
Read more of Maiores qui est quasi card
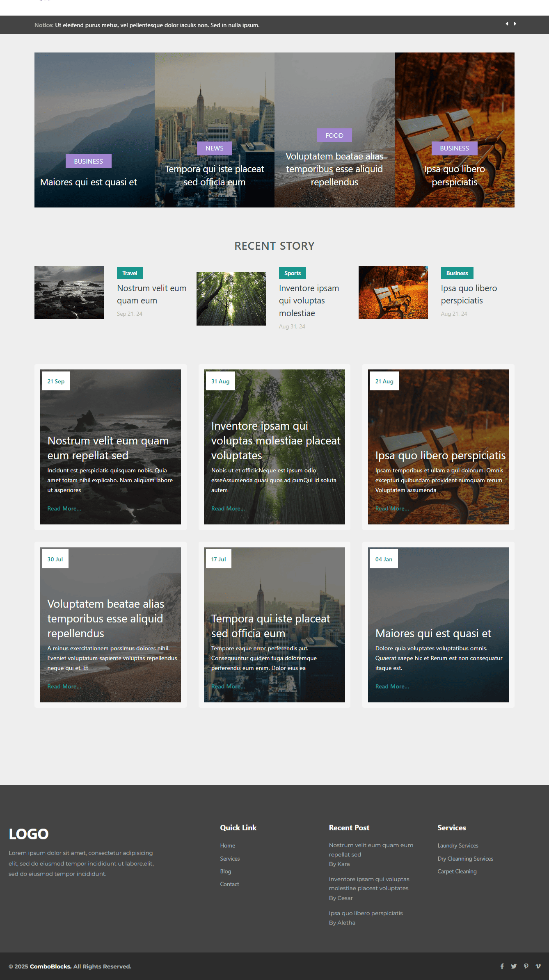click(x=392, y=686)
